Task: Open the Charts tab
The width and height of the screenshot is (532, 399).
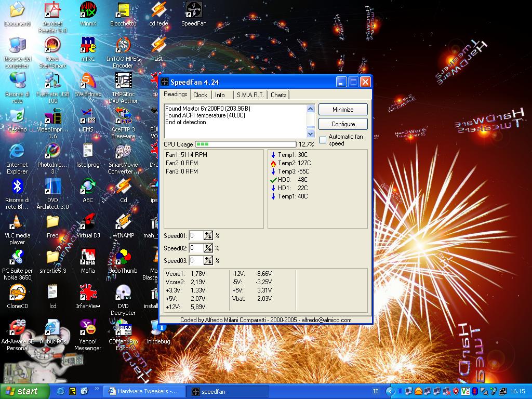Action: pyautogui.click(x=278, y=95)
